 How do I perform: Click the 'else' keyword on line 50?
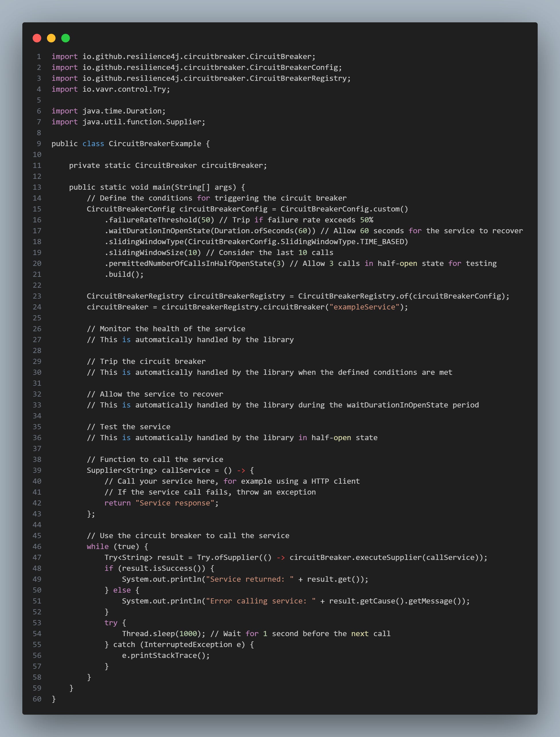tap(122, 590)
